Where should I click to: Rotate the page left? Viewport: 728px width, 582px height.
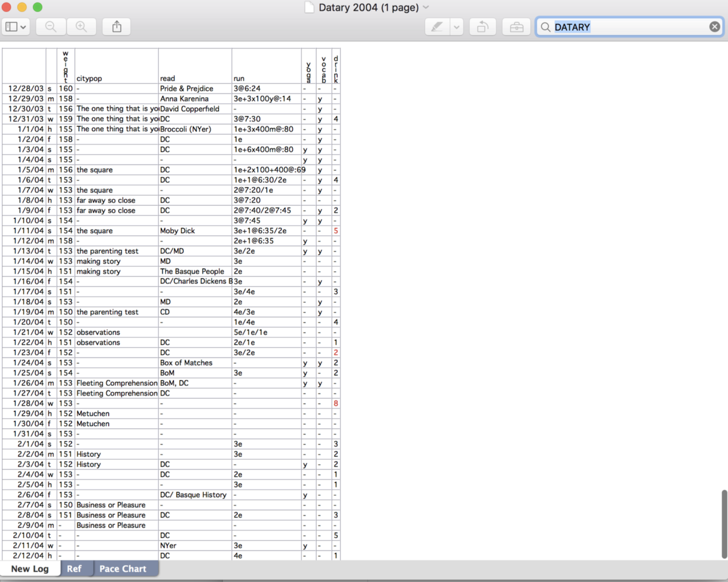482,27
